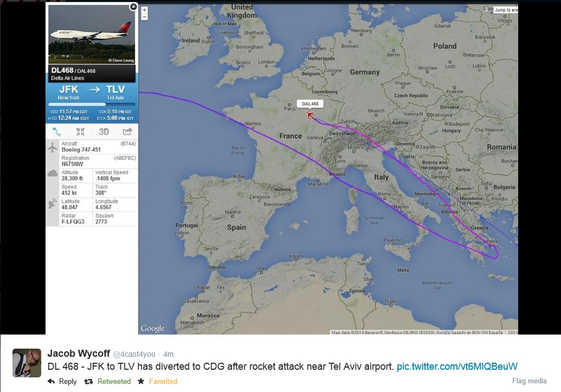
Task: Zoom out on the map
Action: [144, 17]
